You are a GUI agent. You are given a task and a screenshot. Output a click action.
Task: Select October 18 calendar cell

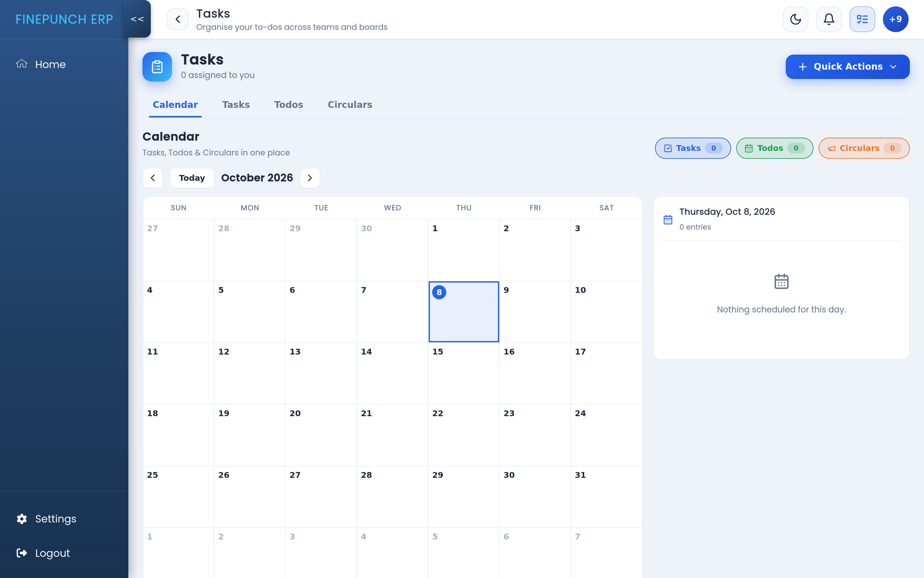179,435
